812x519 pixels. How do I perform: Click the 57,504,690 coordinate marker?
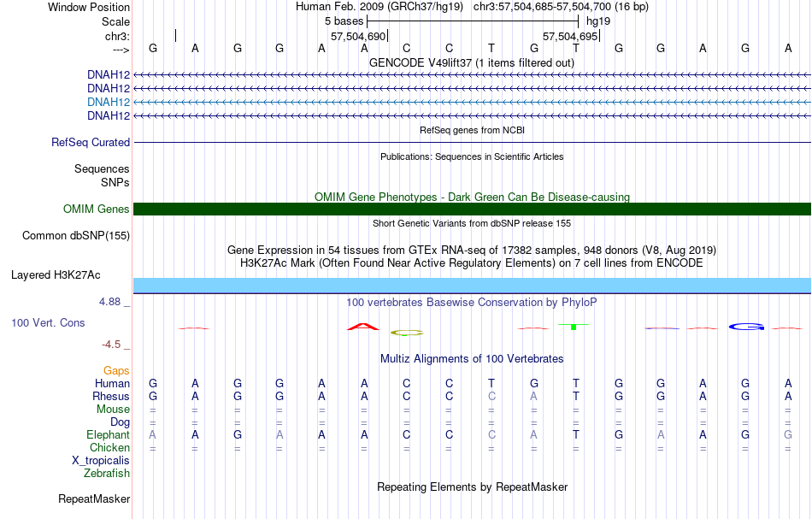coord(358,36)
